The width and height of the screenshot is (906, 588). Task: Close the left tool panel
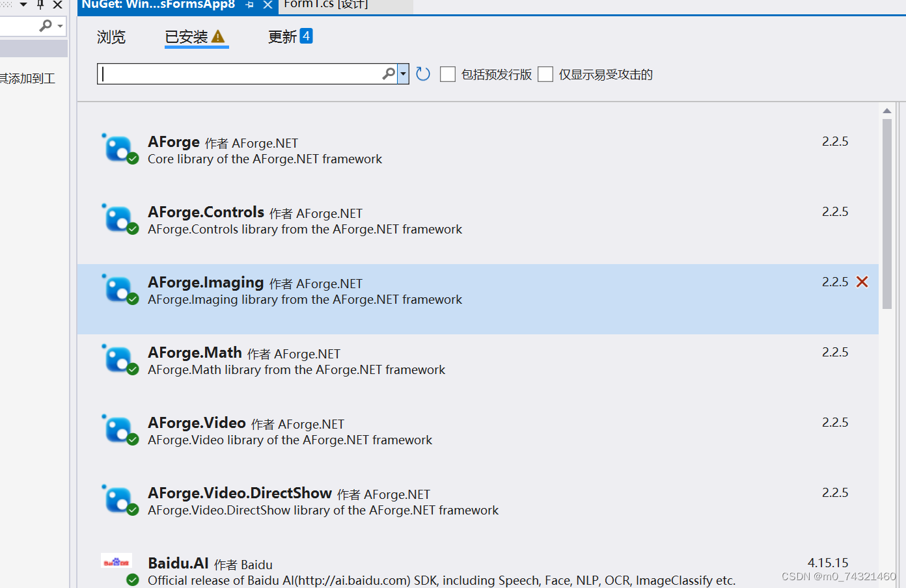pos(57,5)
